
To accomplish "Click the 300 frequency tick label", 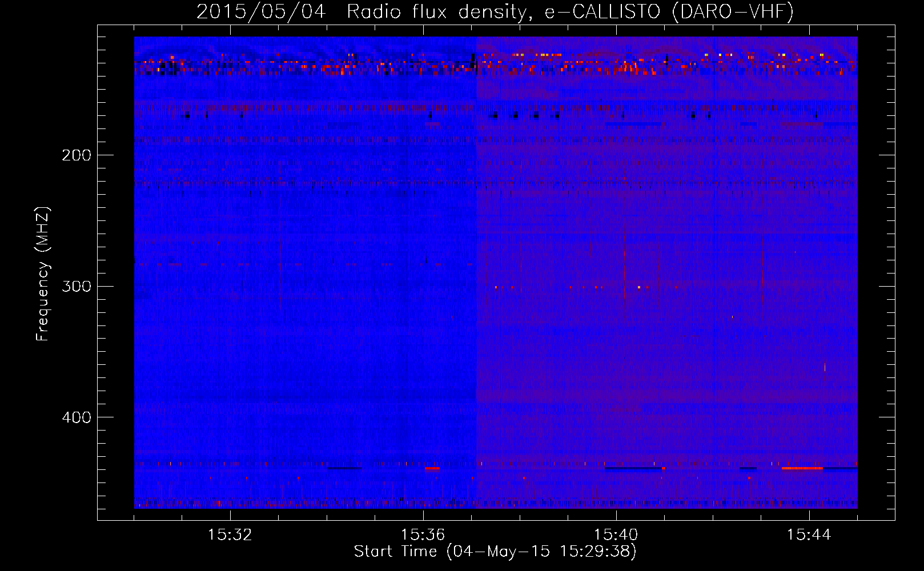I will 77,286.
